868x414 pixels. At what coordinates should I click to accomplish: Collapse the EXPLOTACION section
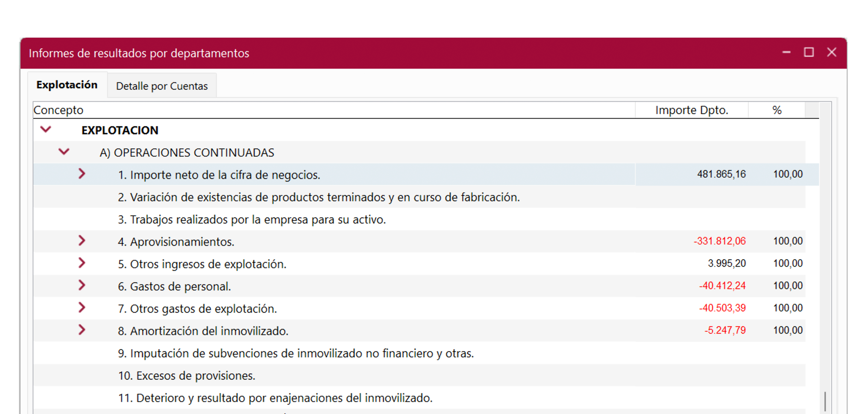point(46,129)
